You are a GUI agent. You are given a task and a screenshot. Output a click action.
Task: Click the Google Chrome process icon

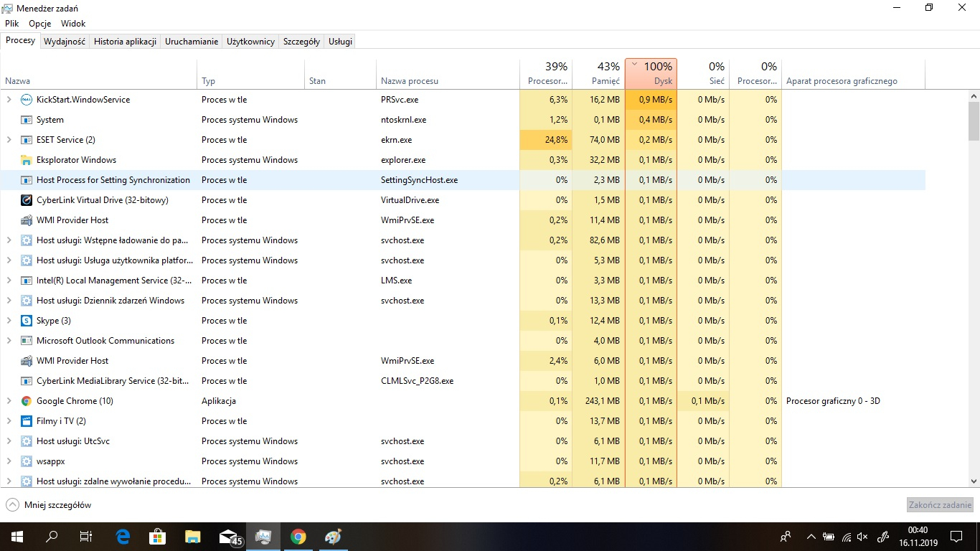coord(27,401)
